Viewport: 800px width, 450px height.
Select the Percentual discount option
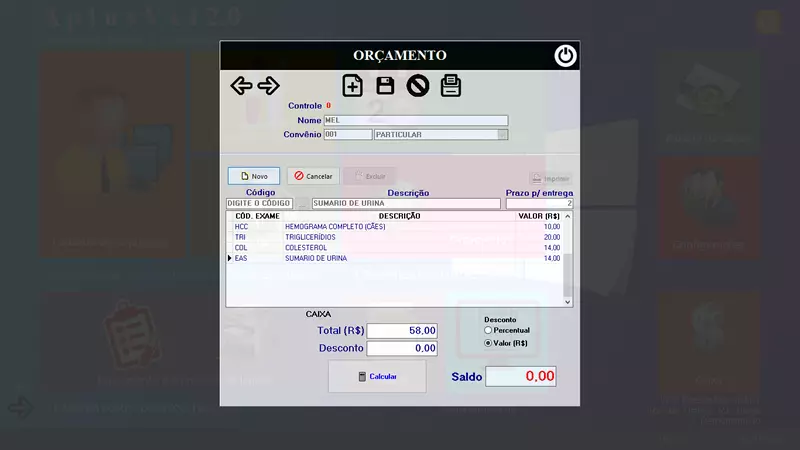pyautogui.click(x=488, y=330)
